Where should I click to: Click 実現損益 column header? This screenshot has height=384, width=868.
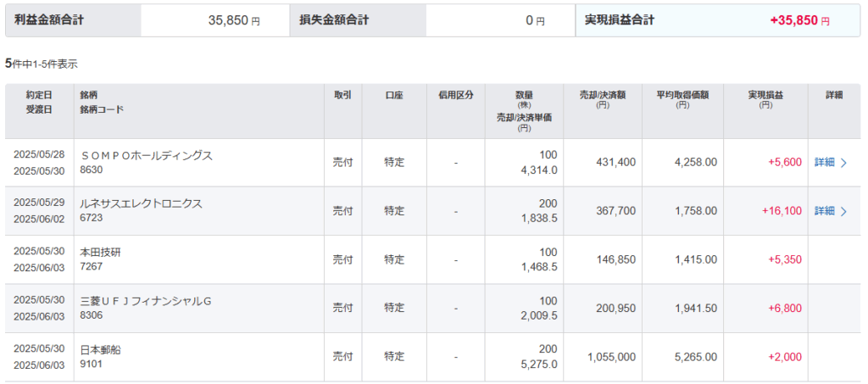[x=765, y=95]
